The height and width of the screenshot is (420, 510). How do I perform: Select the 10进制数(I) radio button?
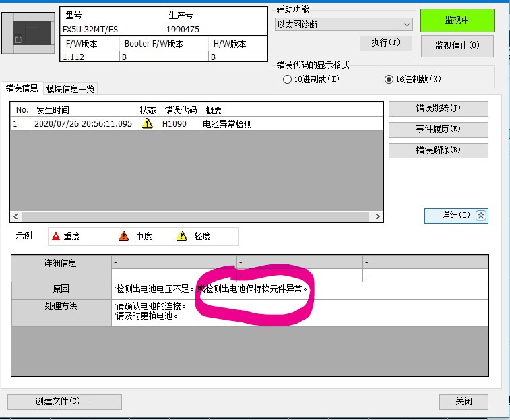click(x=288, y=79)
